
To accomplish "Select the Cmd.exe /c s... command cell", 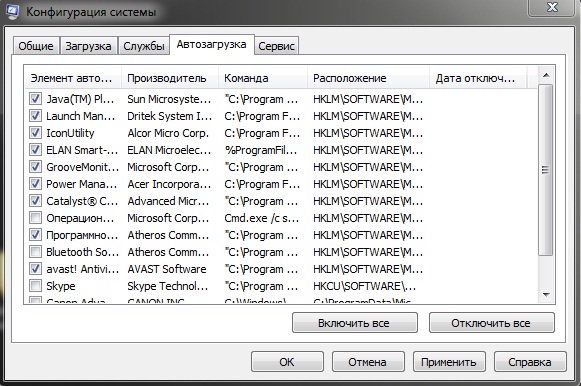I will tap(262, 218).
